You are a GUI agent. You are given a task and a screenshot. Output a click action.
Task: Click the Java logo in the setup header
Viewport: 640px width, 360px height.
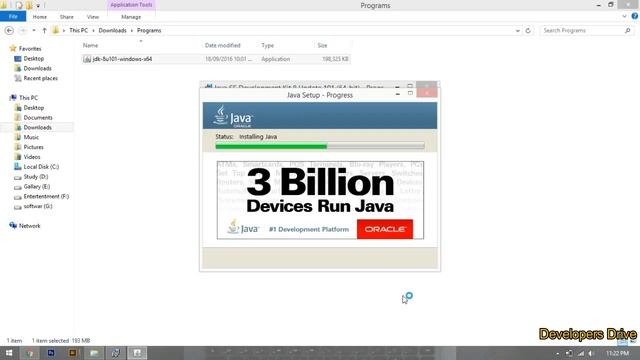pos(233,116)
